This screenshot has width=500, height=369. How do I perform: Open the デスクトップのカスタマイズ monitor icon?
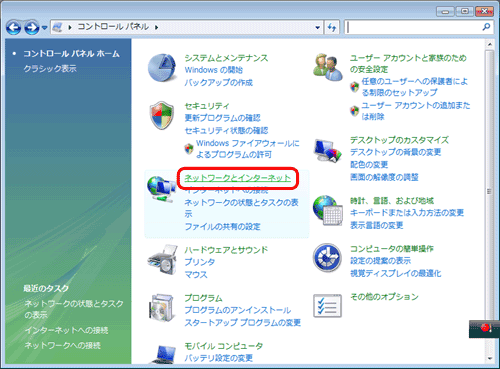pos(328,150)
